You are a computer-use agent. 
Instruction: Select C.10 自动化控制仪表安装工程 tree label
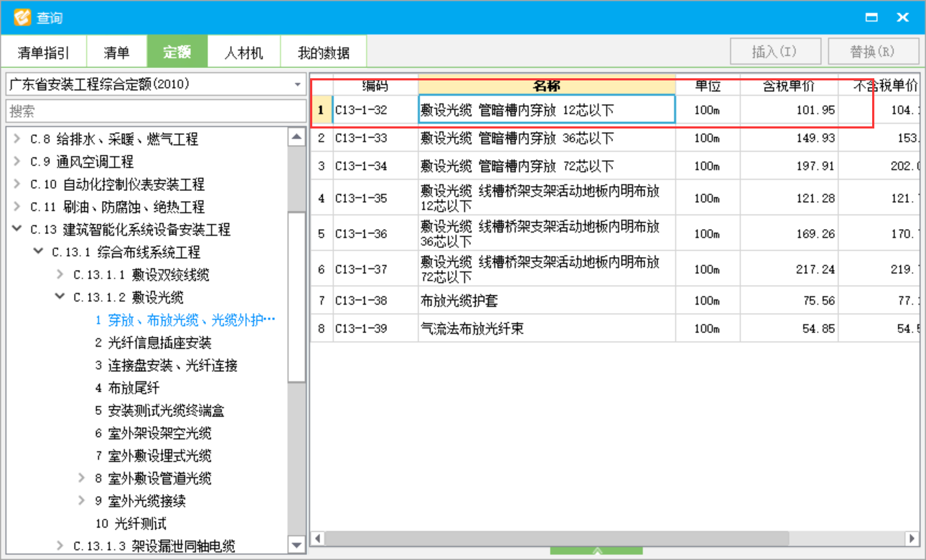point(117,185)
